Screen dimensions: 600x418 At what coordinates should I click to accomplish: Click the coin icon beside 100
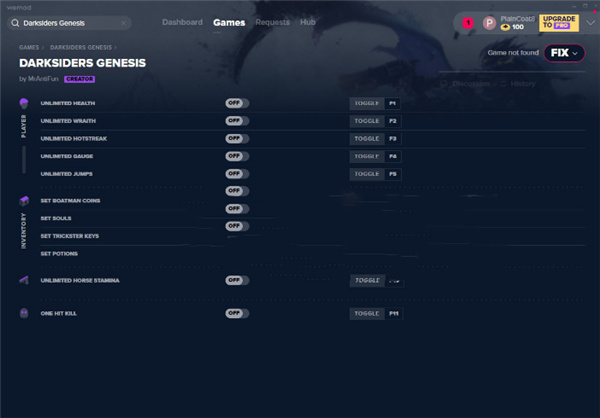pyautogui.click(x=505, y=27)
